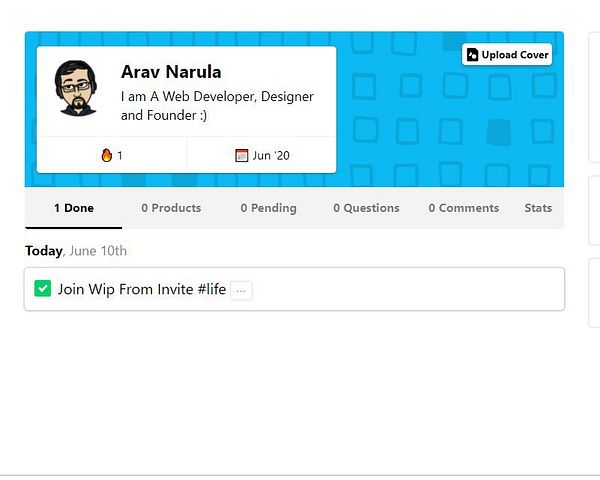Open the ellipsis menu next to #life task
The width and height of the screenshot is (600, 480).
click(241, 291)
